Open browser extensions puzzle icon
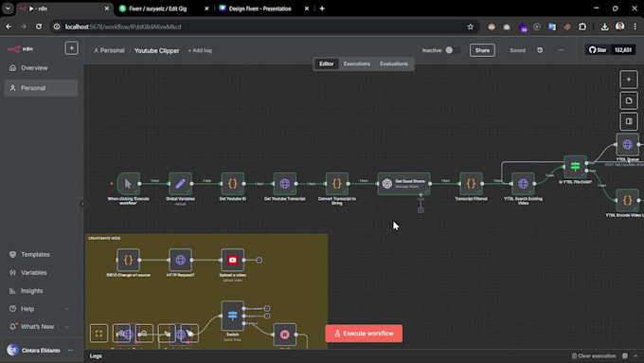Screen dimensions: 644x363 tap(582, 27)
